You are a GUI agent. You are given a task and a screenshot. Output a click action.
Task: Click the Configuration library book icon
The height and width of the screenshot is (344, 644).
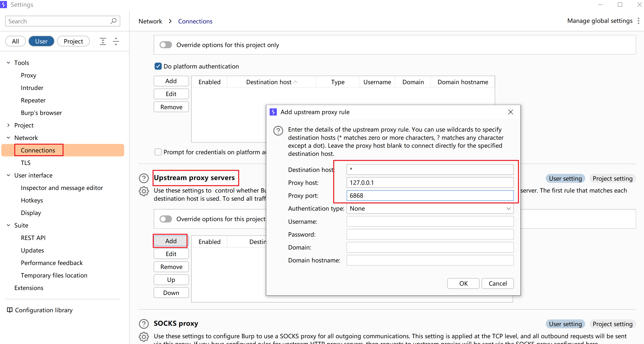click(x=10, y=310)
